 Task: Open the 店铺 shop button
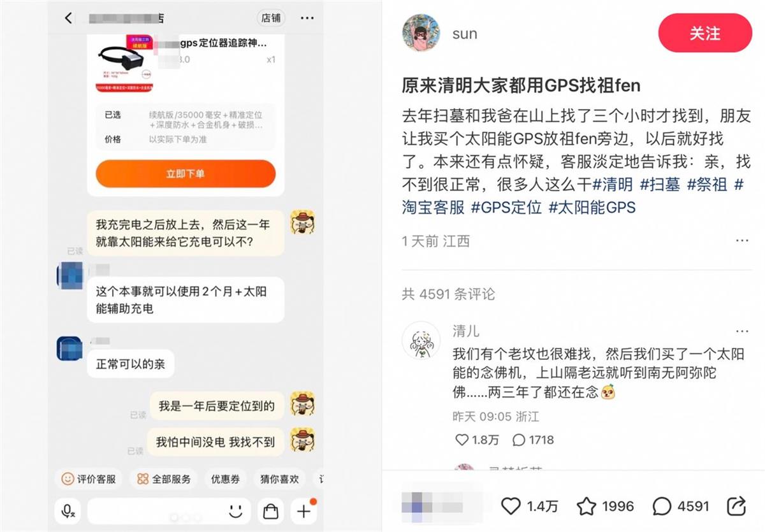point(271,18)
